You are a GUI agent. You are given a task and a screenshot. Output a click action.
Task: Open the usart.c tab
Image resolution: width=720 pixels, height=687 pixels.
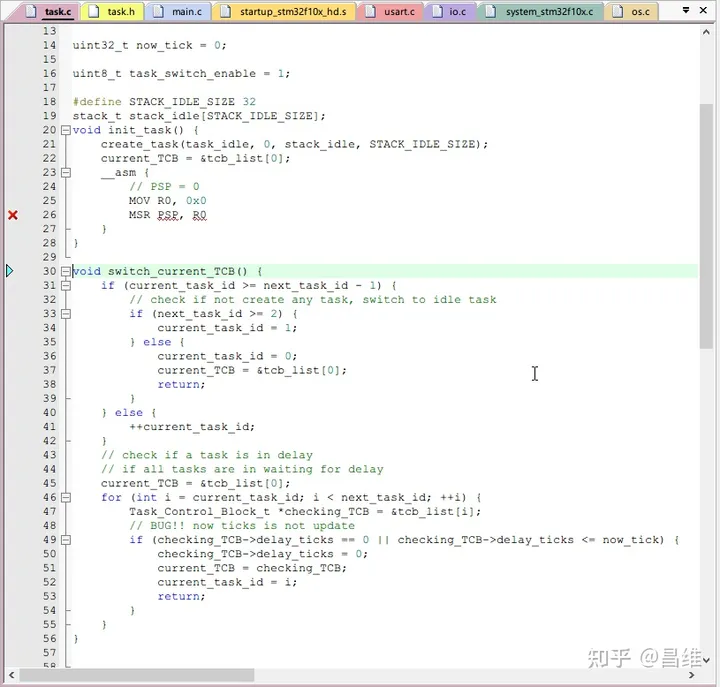(x=390, y=11)
